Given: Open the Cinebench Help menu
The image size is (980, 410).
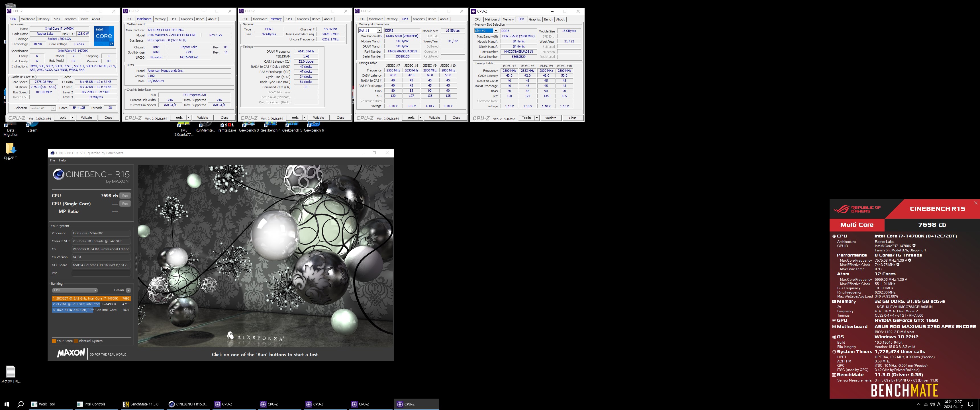Looking at the screenshot, I should [62, 161].
